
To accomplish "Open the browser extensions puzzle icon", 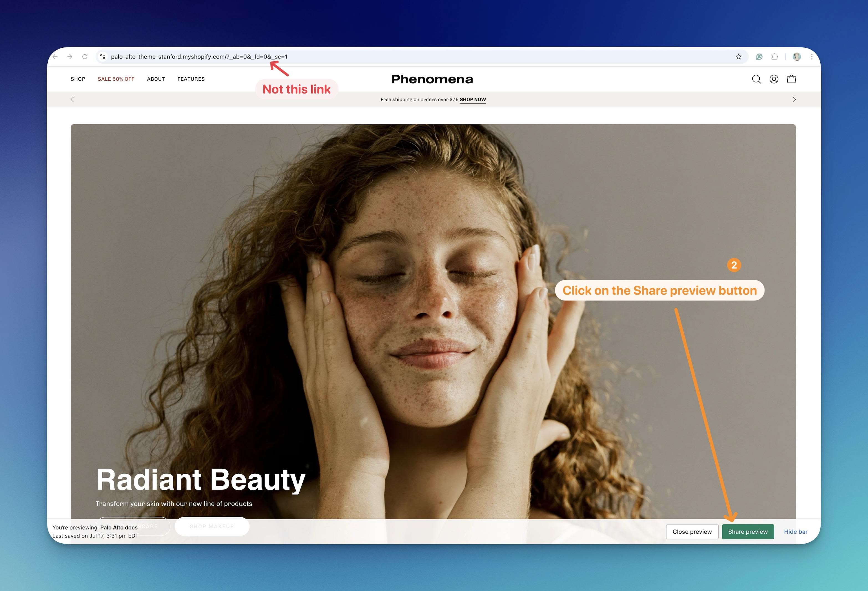I will pyautogui.click(x=775, y=57).
